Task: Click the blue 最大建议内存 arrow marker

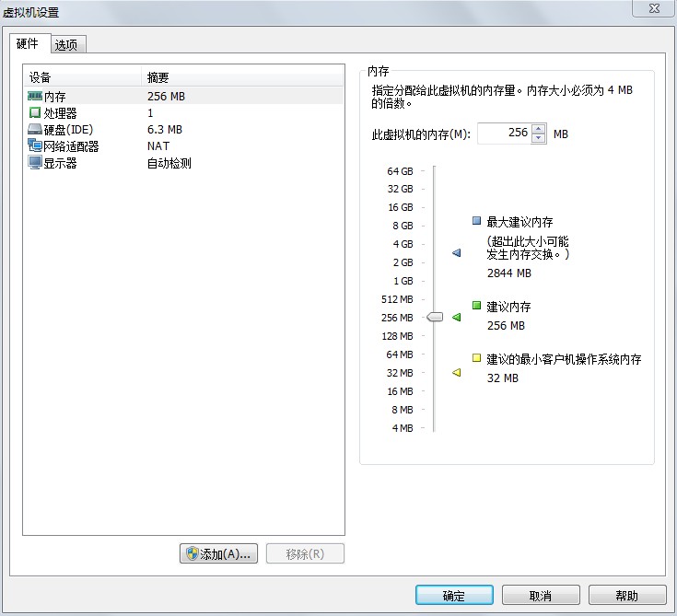Action: pos(456,252)
